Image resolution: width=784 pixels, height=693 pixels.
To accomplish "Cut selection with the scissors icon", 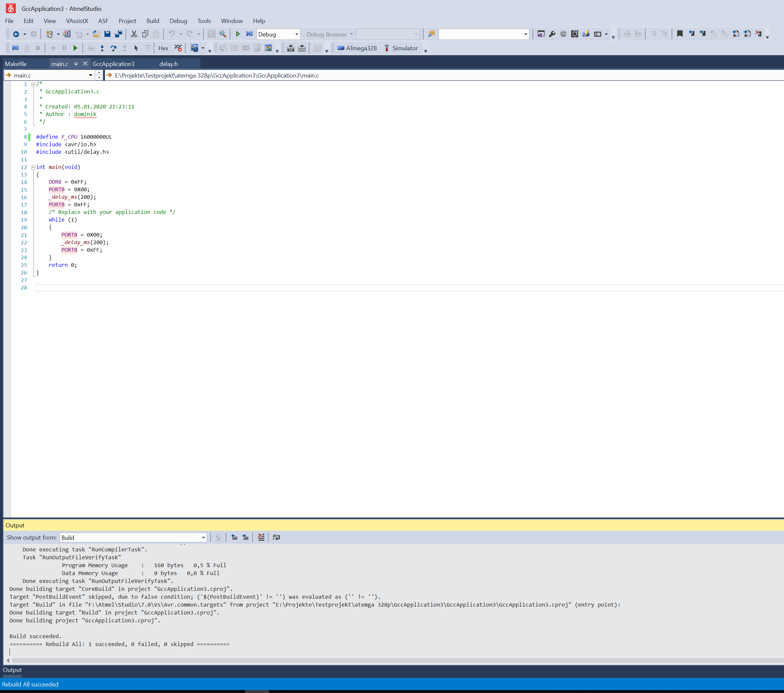I will (134, 34).
